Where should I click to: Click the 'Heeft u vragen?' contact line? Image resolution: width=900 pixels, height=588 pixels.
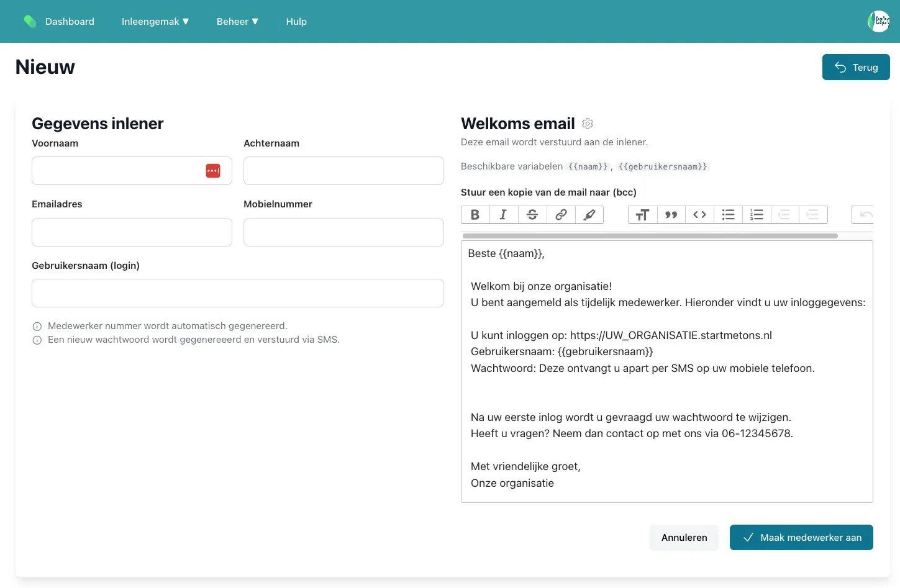coord(632,433)
